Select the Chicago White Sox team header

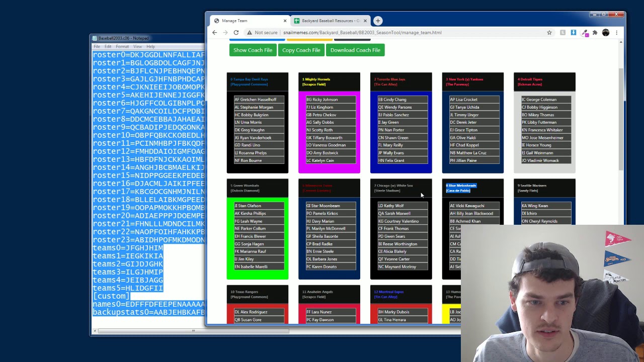pos(401,188)
